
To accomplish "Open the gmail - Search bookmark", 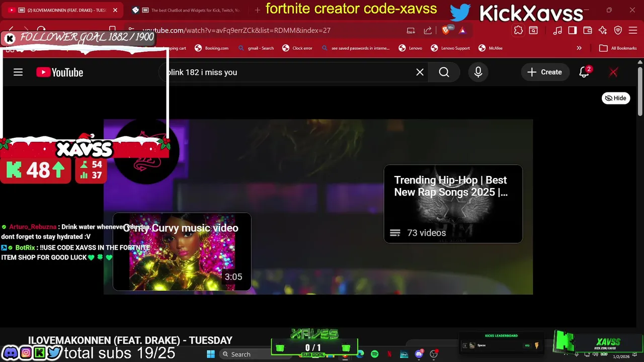I will tap(256, 48).
